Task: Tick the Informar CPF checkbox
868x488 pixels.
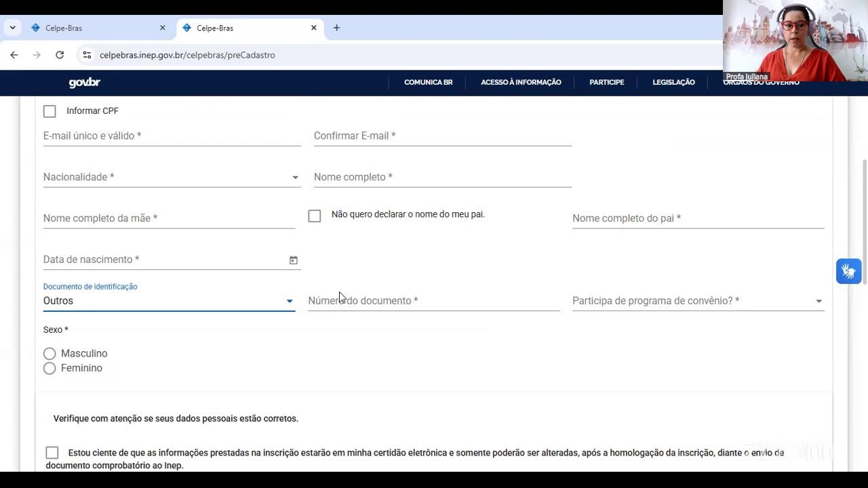Action: (50, 111)
